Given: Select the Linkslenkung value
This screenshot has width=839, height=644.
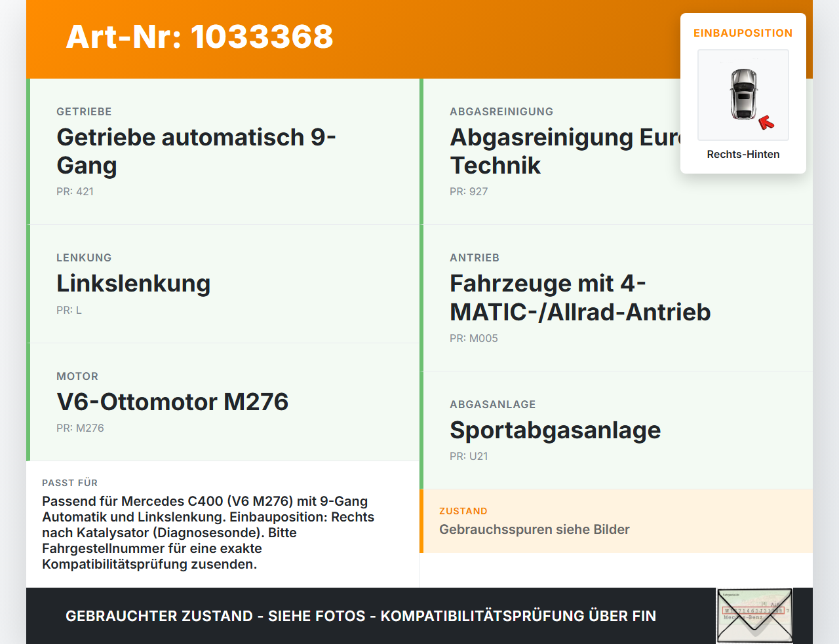Looking at the screenshot, I should 134,284.
